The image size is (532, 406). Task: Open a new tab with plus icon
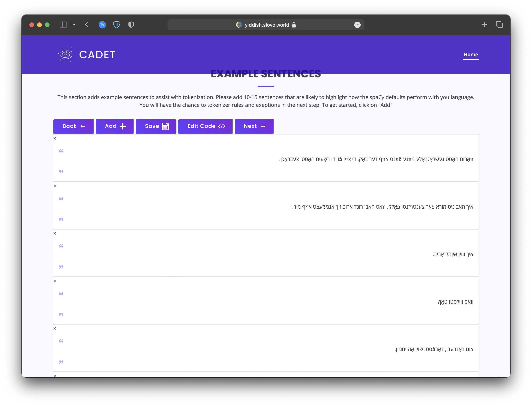[484, 25]
